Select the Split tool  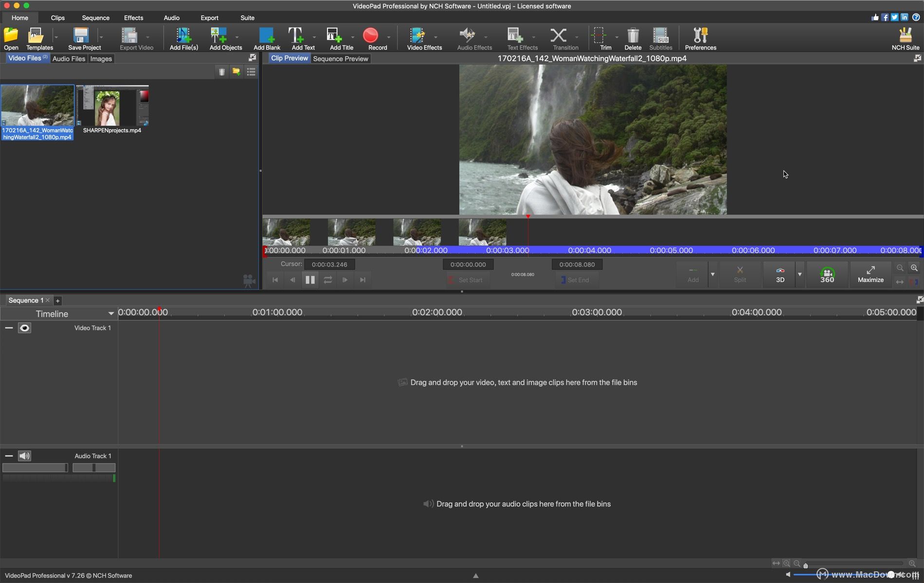pos(740,275)
